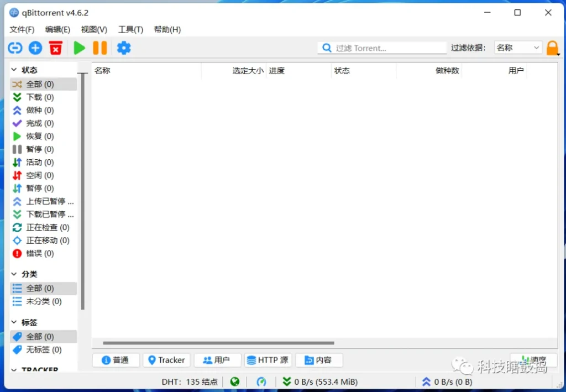Switch to the Tracker tab
This screenshot has height=392, width=566.
(x=166, y=360)
